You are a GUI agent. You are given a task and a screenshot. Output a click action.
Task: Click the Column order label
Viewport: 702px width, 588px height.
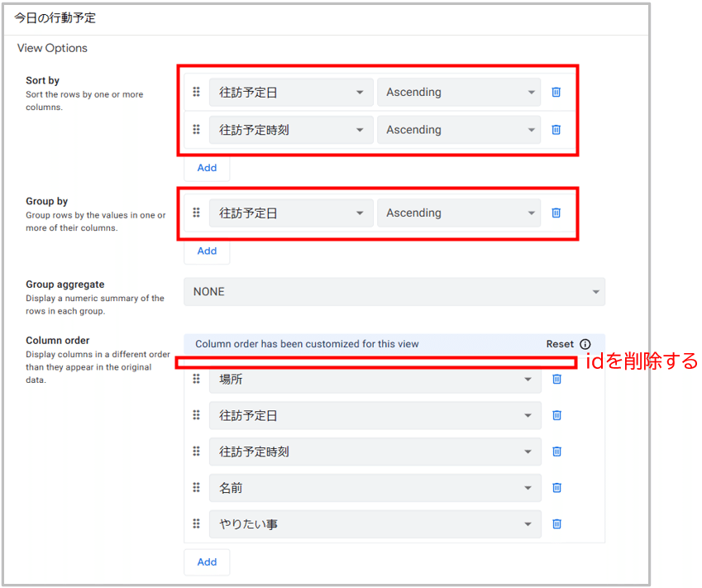tap(58, 341)
